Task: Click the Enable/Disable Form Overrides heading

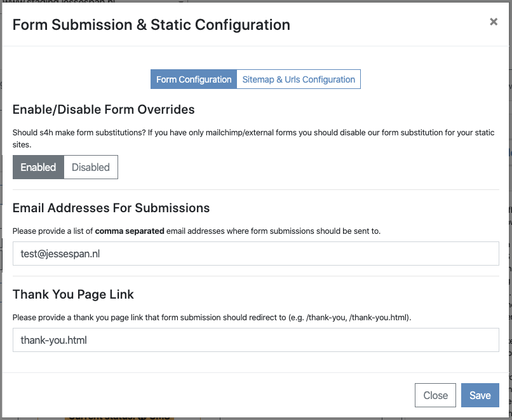Action: coord(104,109)
